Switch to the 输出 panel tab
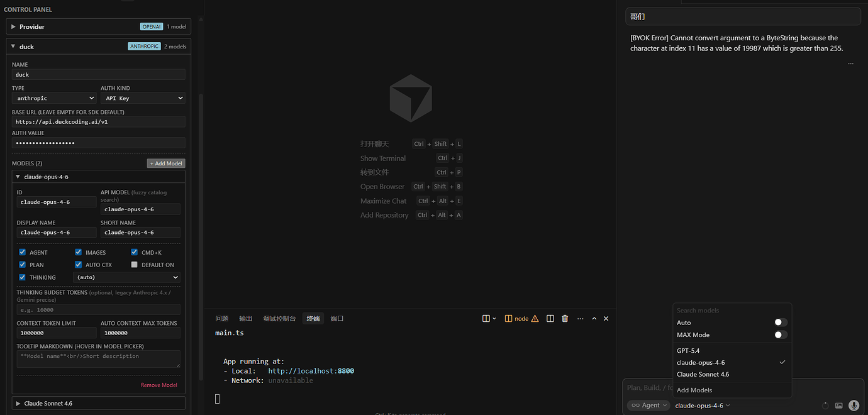The height and width of the screenshot is (415, 868). [246, 319]
